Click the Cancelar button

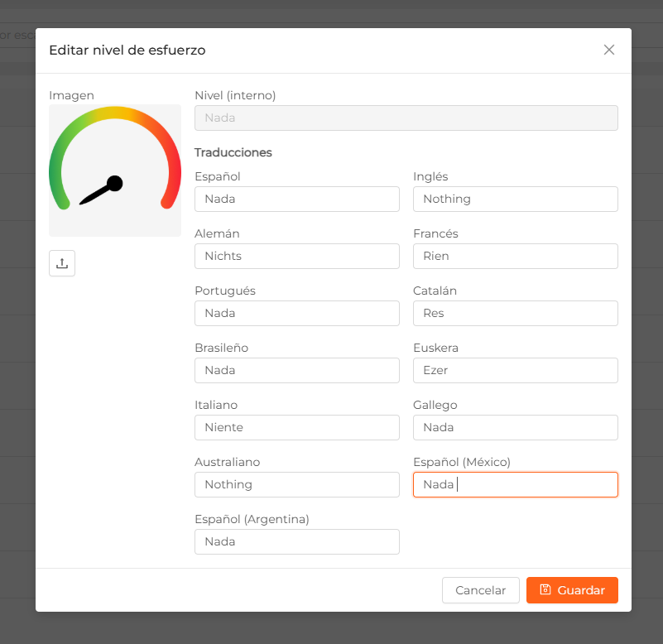(481, 590)
